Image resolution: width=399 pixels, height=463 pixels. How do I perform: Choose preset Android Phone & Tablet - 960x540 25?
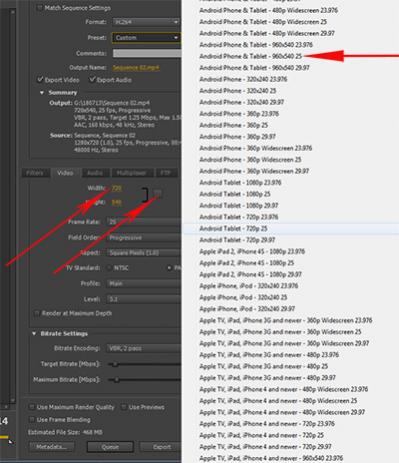point(251,56)
